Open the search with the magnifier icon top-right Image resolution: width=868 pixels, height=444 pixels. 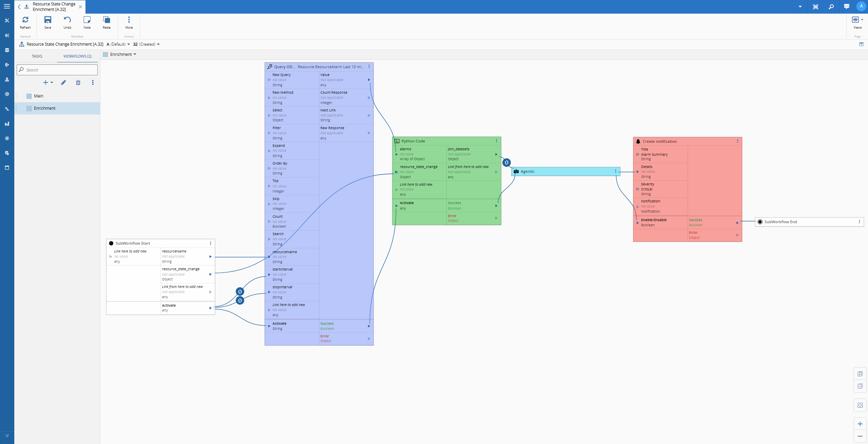pyautogui.click(x=831, y=6)
